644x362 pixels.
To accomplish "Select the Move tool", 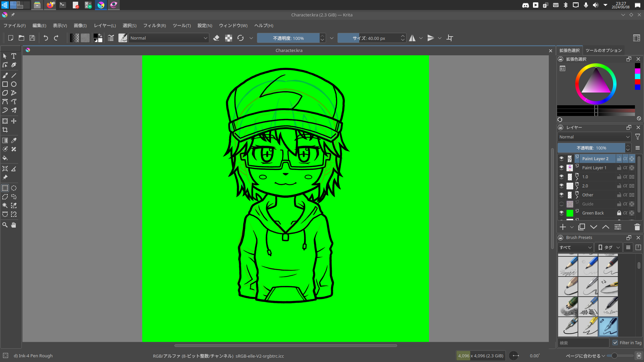I will 14,121.
